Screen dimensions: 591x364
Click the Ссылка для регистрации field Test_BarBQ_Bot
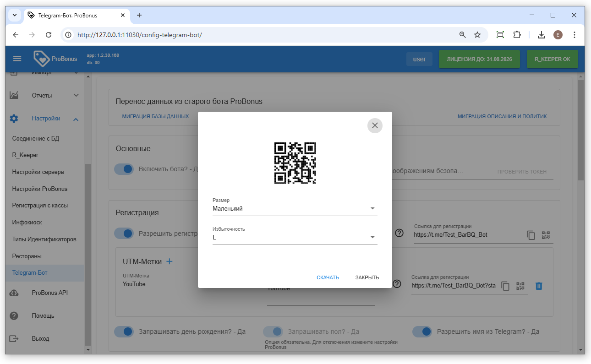tap(468, 234)
